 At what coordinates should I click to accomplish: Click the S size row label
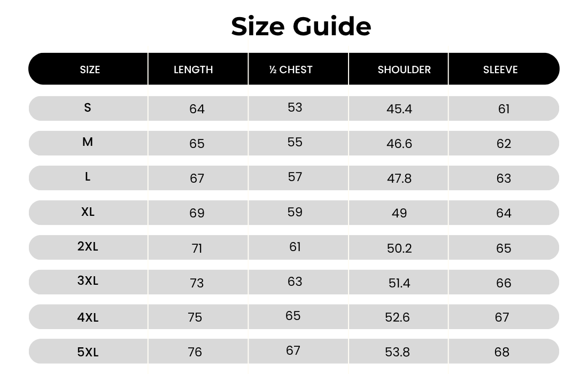88,107
